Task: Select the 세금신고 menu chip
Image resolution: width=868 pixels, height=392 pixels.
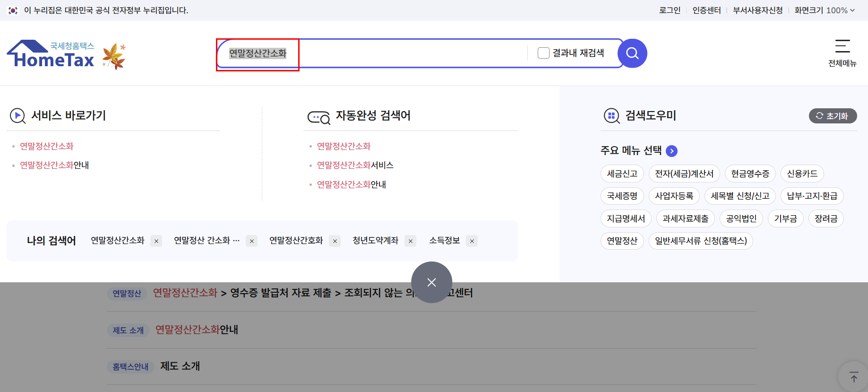Action: [622, 174]
